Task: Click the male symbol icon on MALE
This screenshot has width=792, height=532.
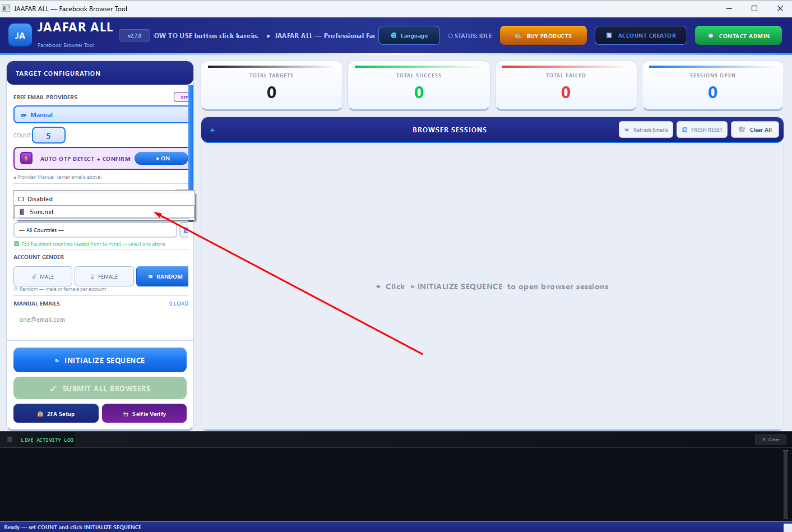Action: coord(34,277)
